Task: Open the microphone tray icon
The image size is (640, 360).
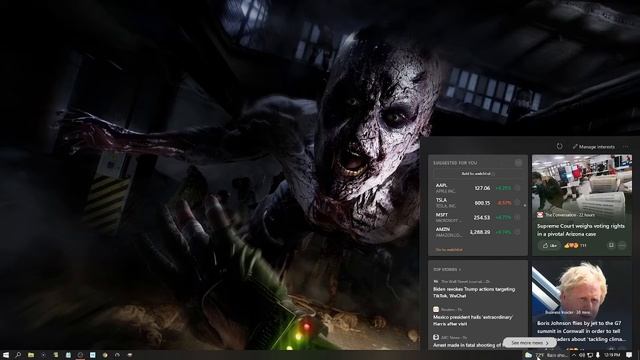Action: tap(598, 355)
